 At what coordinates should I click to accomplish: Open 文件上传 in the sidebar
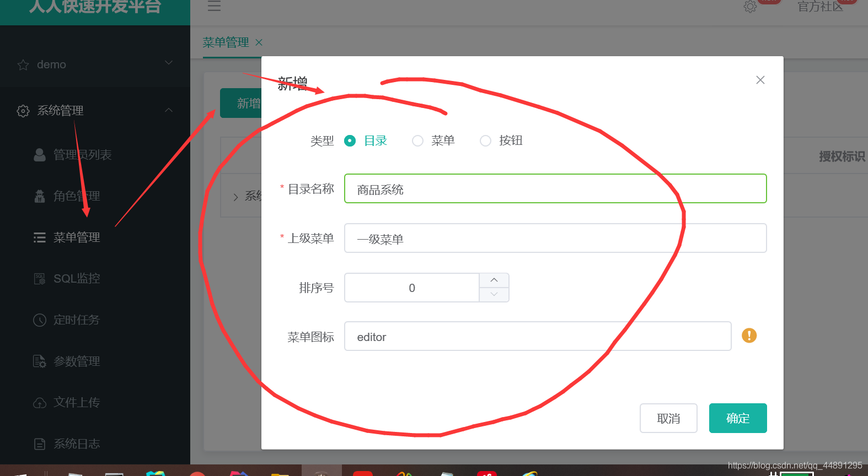point(77,403)
